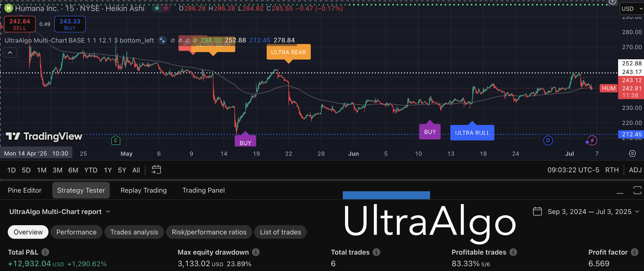Click the 6.569 profit factor value
Viewport: 644px width, 271px height.
point(599,264)
